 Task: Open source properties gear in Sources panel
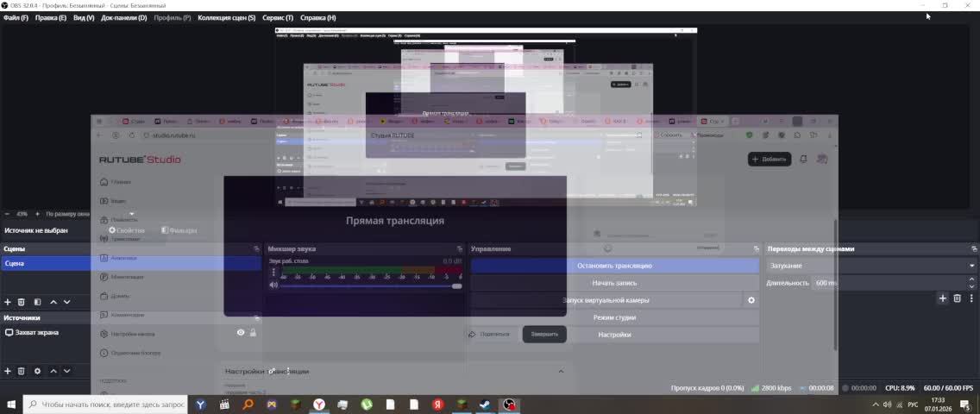point(37,371)
